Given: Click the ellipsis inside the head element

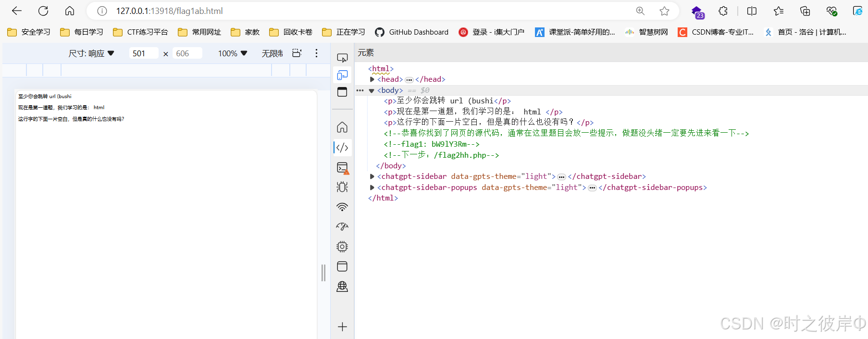Looking at the screenshot, I should [x=409, y=80].
